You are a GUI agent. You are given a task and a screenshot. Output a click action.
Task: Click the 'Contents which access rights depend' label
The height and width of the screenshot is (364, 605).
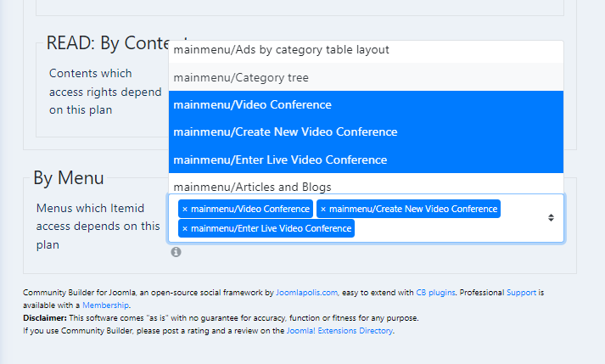pos(105,92)
